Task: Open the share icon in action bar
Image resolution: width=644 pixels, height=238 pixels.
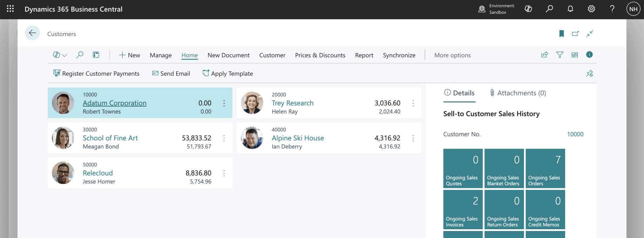Action: [544, 55]
